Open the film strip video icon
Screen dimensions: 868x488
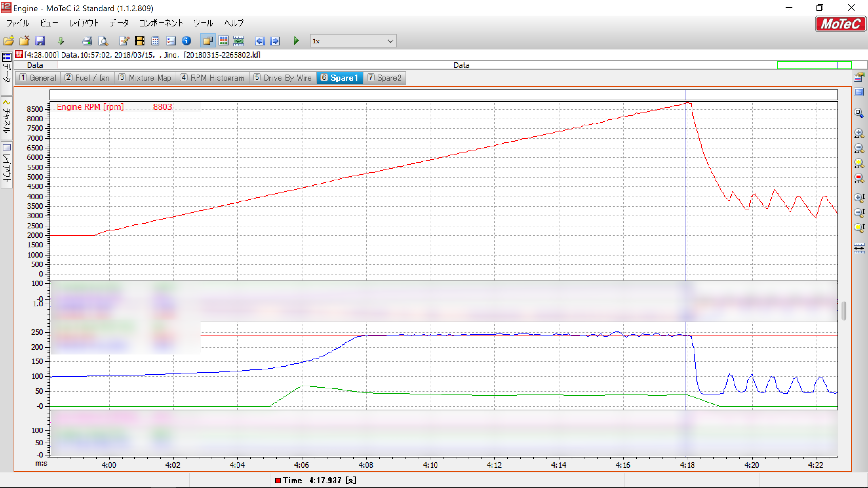pyautogui.click(x=139, y=41)
